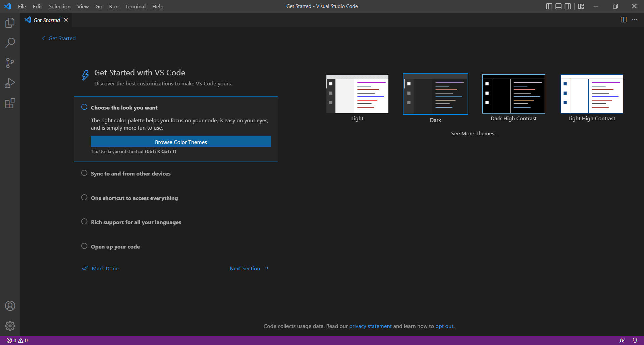Check off Sync to and from other devices
Screen dimensions: 644x345
coord(84,173)
